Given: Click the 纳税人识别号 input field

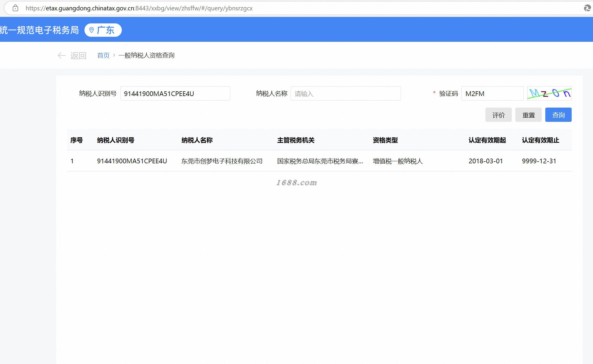Looking at the screenshot, I should (175, 93).
